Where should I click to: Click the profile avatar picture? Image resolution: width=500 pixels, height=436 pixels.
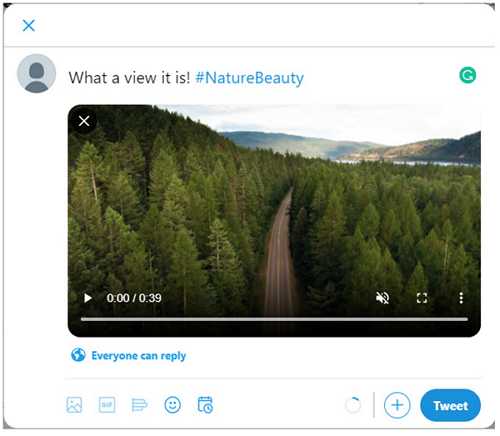(36, 74)
